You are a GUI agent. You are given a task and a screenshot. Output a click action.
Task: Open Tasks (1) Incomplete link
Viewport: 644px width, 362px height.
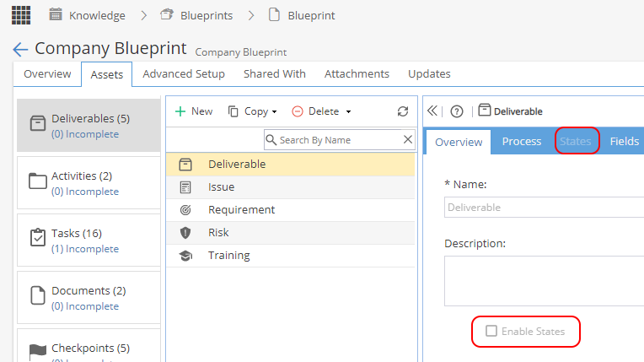(85, 249)
